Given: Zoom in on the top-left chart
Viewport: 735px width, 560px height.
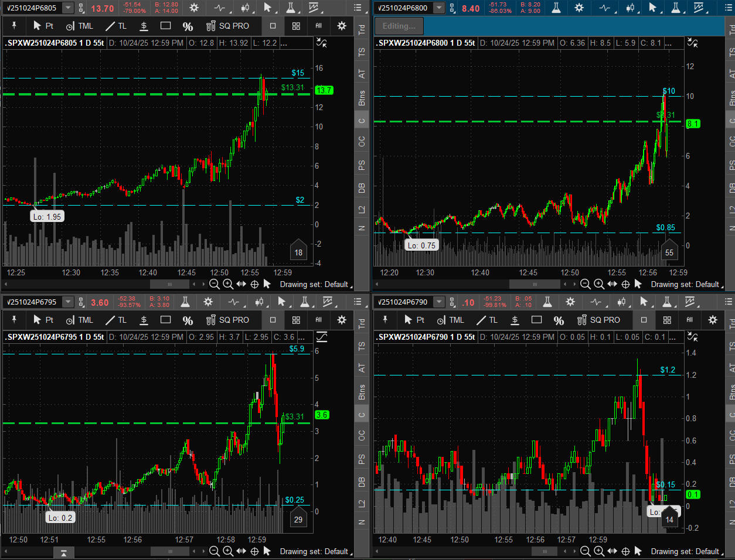Looking at the screenshot, I should point(228,284).
